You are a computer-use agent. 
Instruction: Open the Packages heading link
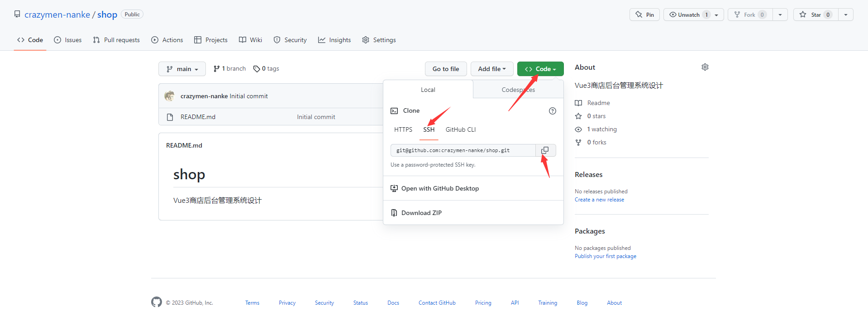pos(590,231)
